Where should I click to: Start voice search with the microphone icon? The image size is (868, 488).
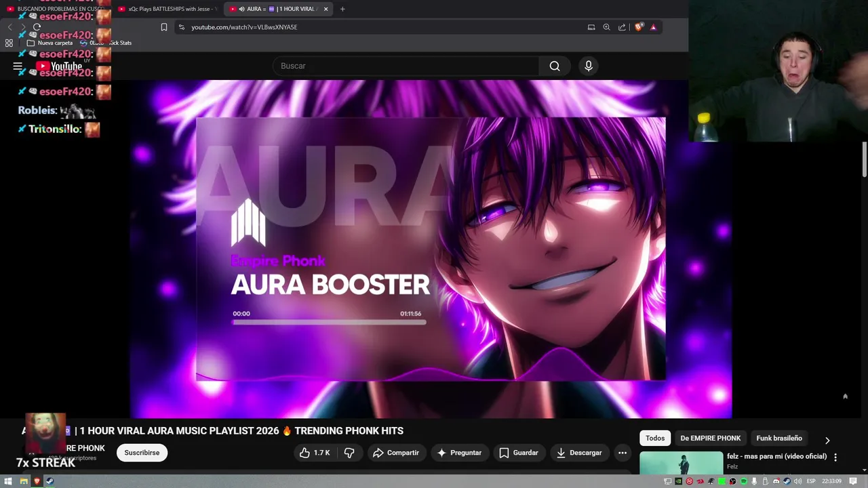click(589, 66)
